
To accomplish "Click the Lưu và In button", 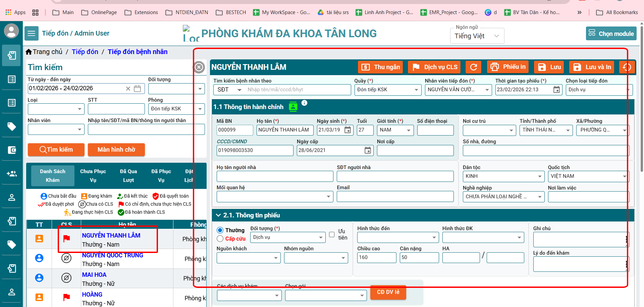I will (x=592, y=67).
